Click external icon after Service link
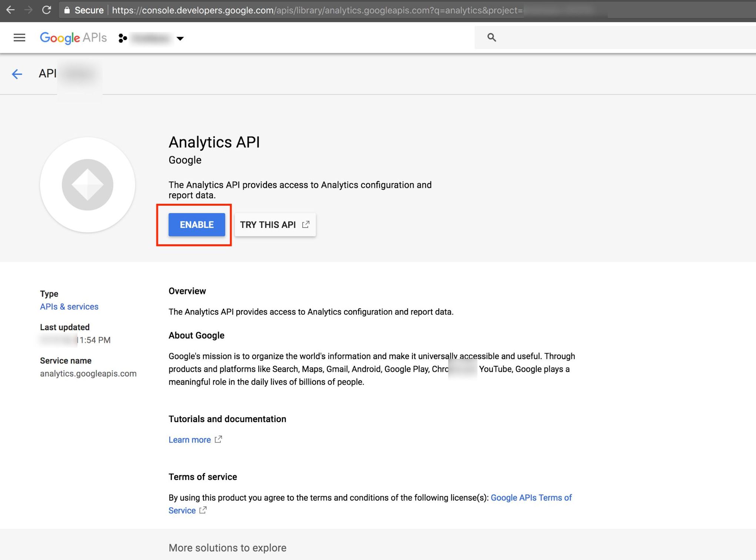 pyautogui.click(x=203, y=510)
